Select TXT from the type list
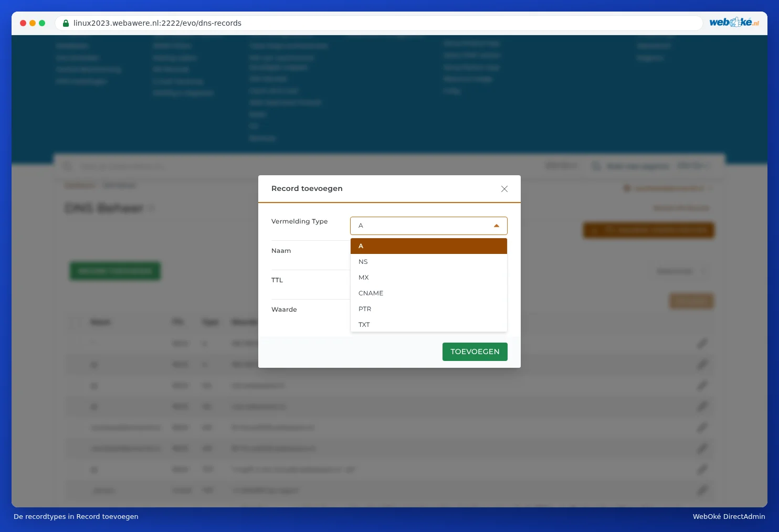This screenshot has width=779, height=532. click(x=429, y=324)
